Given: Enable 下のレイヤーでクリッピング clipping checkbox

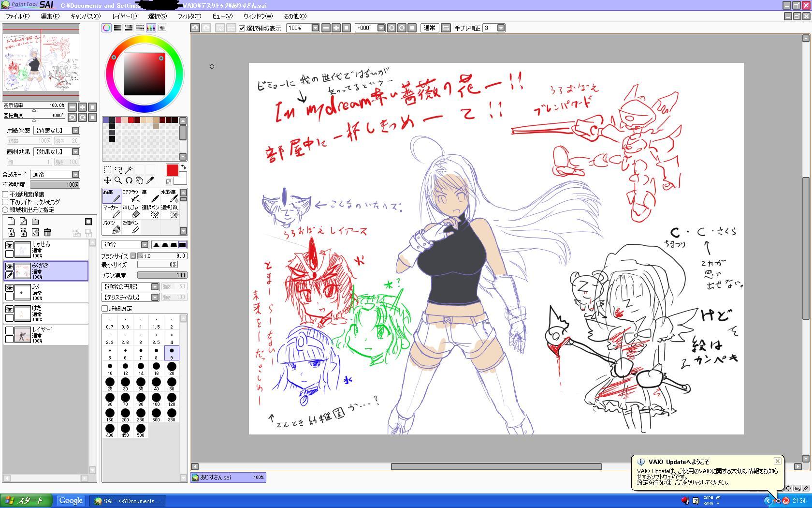Looking at the screenshot, I should [x=5, y=202].
